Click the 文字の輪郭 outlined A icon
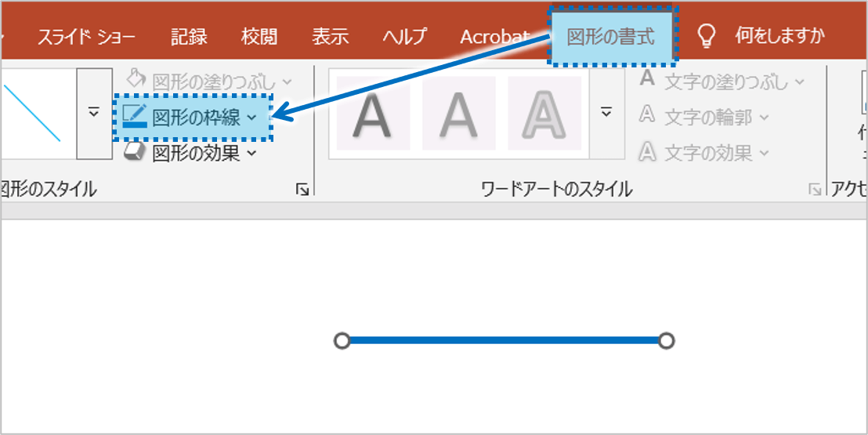 [647, 116]
